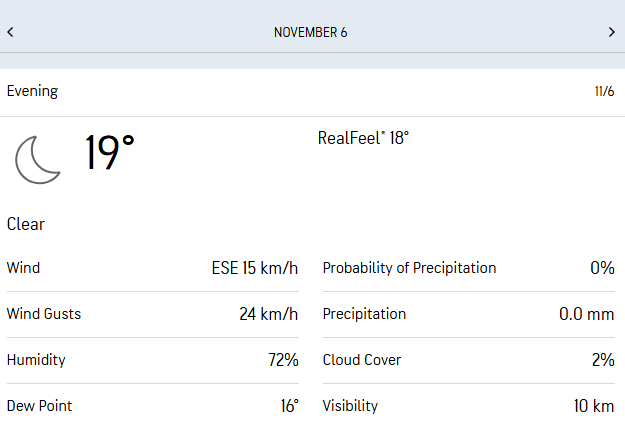Click the 11/6 date label
This screenshot has height=443, width=625.
[x=604, y=92]
